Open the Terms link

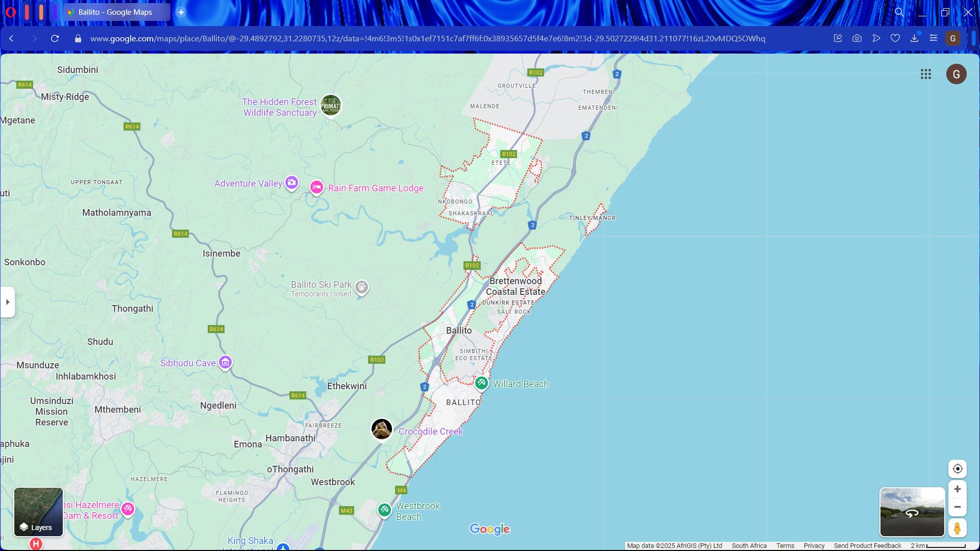(x=785, y=546)
